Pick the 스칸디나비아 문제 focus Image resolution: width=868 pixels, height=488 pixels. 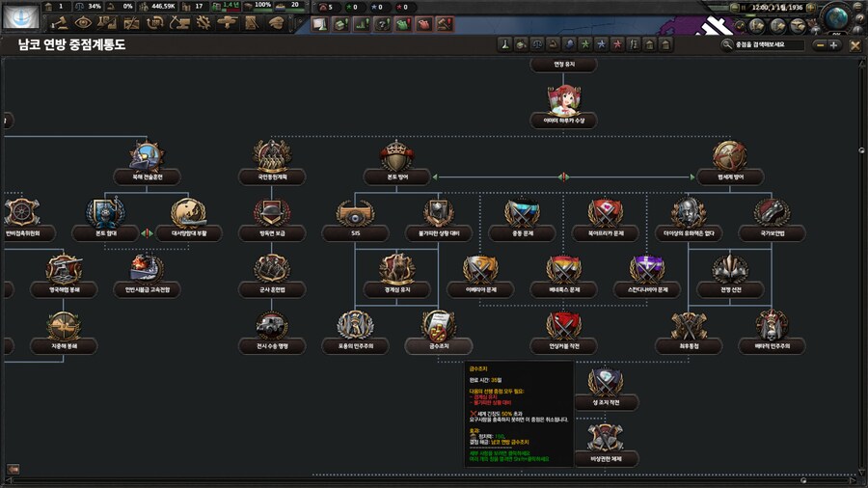(647, 274)
